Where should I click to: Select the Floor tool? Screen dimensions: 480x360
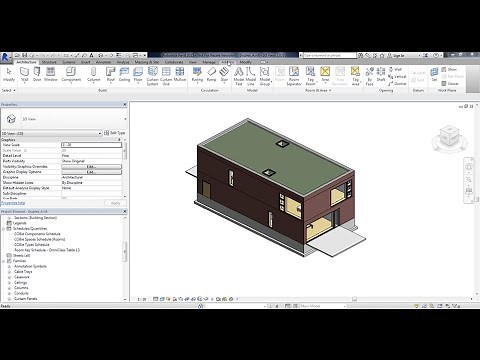pos(138,74)
